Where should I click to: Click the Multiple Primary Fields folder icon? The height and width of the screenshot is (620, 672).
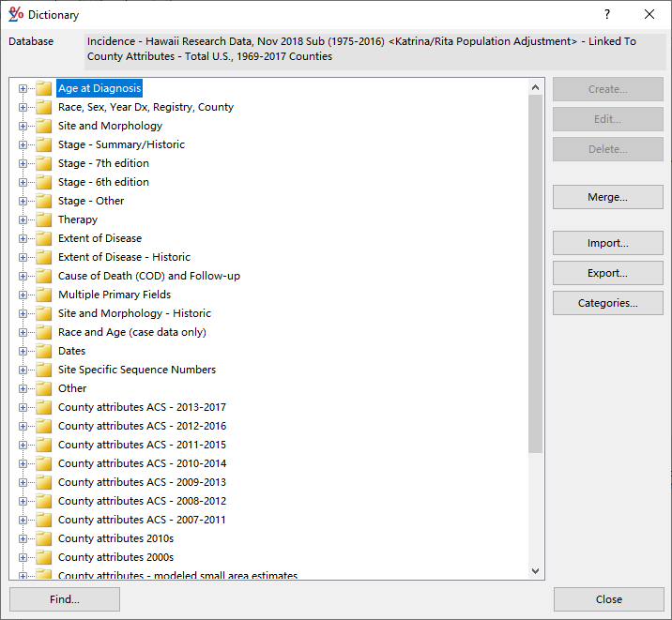coord(43,295)
